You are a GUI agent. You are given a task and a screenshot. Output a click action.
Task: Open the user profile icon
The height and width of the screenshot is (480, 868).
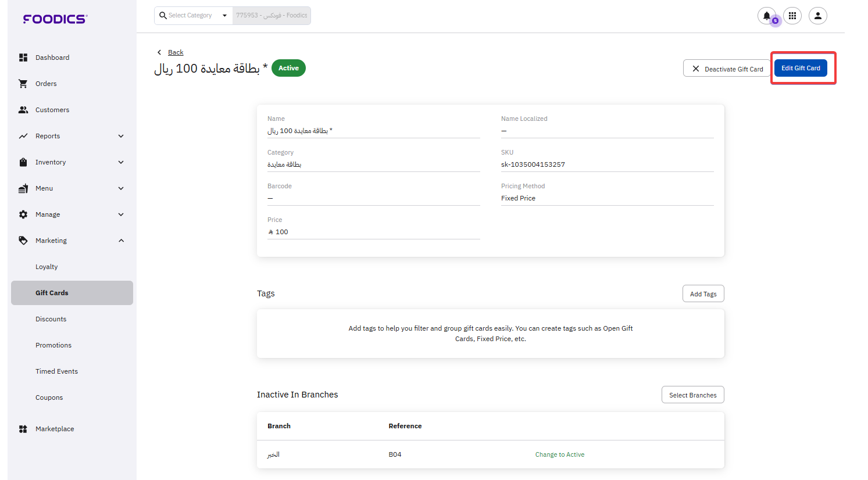(x=817, y=16)
